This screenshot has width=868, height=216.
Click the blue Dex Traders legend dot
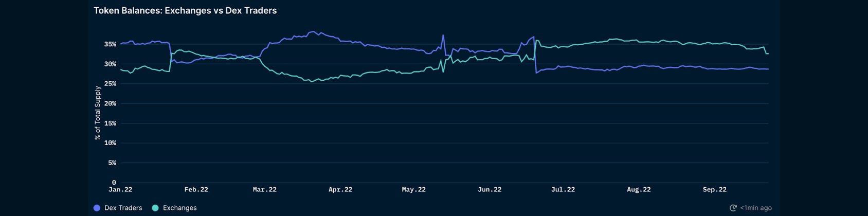(97, 208)
